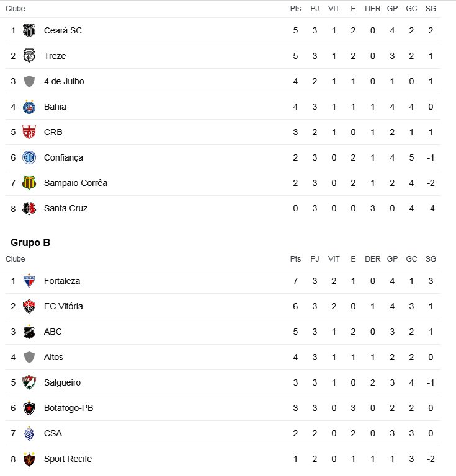Image resolution: width=456 pixels, height=476 pixels.
Task: Open the Confiança team name link
Action: [x=63, y=157]
